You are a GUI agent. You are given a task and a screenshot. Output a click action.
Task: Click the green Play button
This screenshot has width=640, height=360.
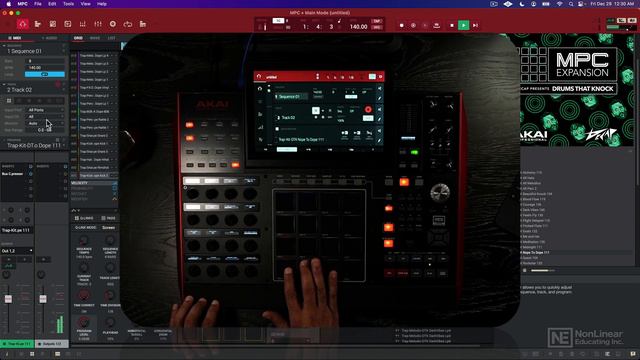(x=463, y=25)
